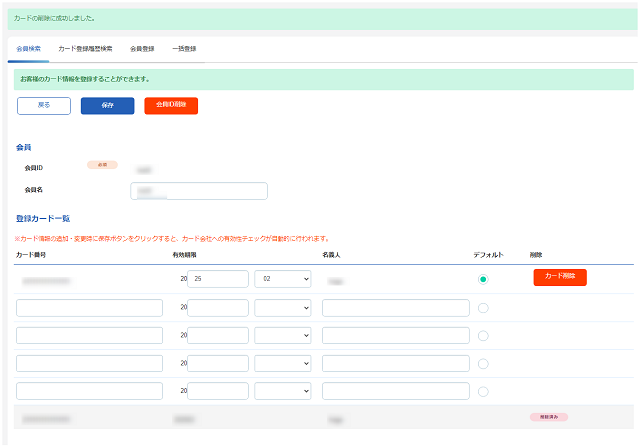Open the month dropdown showing 02
The image size is (640, 448).
[282, 279]
